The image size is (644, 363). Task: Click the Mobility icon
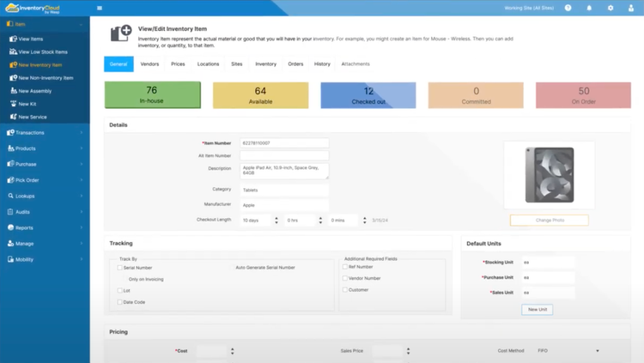[10, 259]
